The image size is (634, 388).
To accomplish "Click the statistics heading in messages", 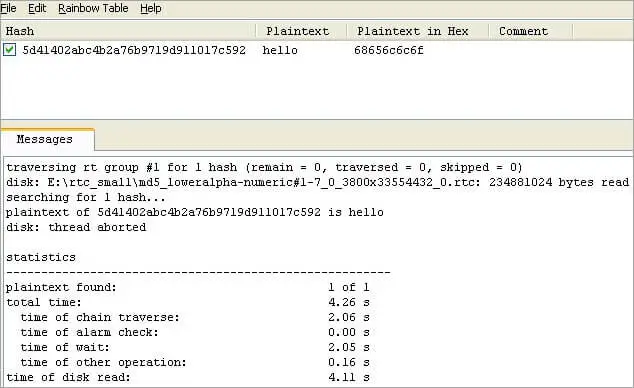I will click(41, 257).
